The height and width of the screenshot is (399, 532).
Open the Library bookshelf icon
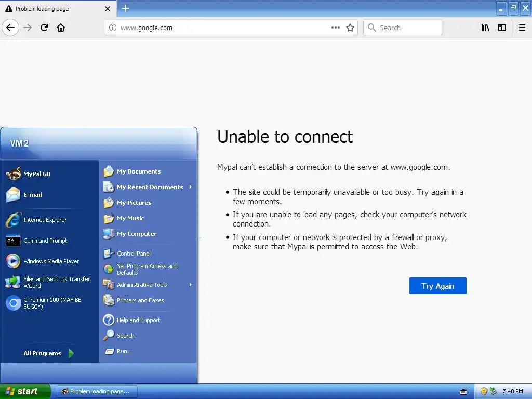click(x=485, y=28)
